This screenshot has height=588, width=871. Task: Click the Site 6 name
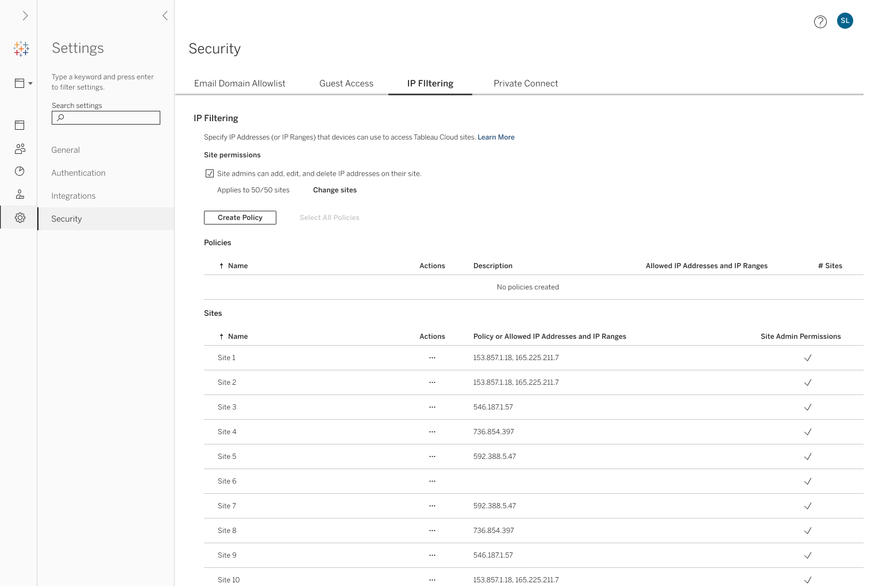click(227, 481)
